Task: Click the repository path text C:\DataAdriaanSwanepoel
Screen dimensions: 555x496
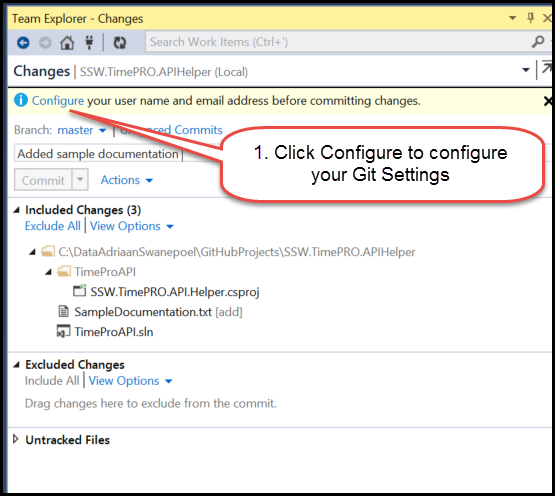Action: pyautogui.click(x=237, y=252)
